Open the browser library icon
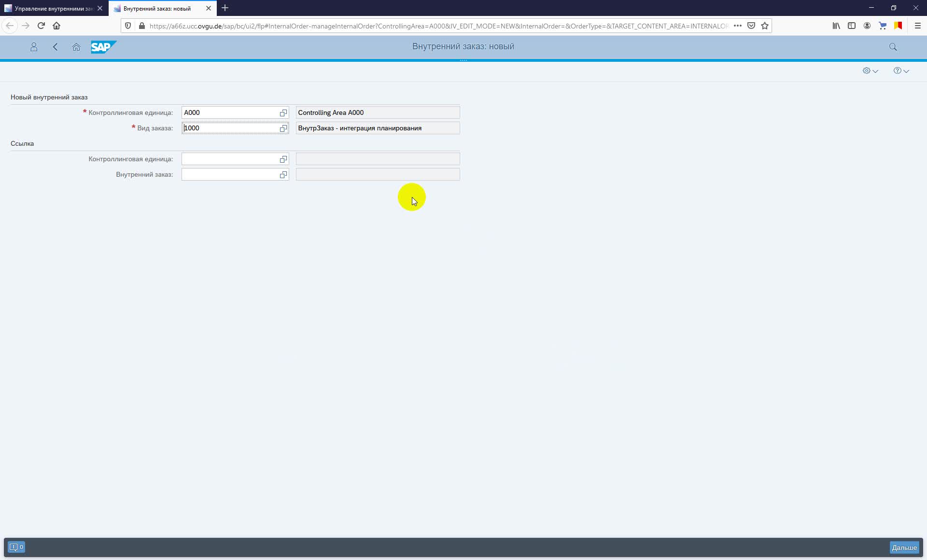 click(x=836, y=26)
